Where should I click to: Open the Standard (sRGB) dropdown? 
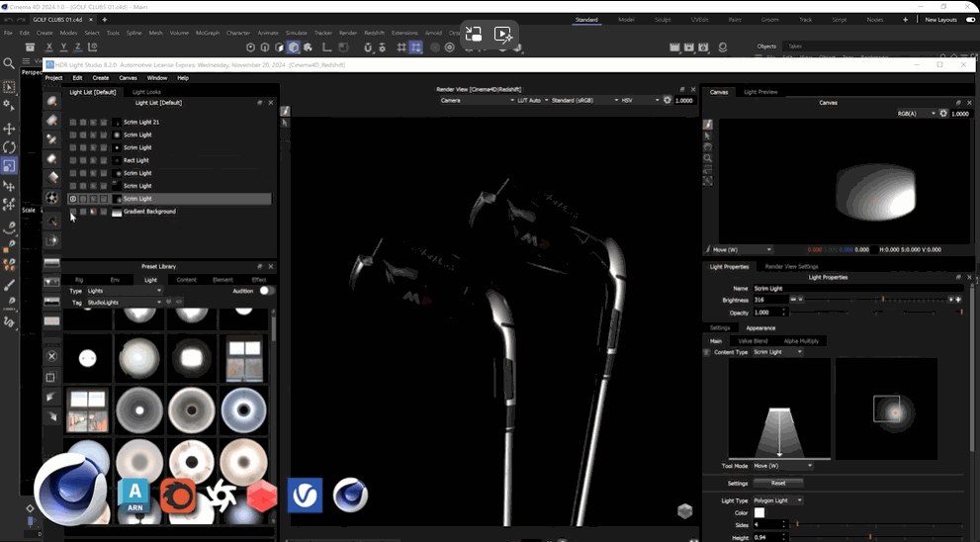pyautogui.click(x=584, y=100)
